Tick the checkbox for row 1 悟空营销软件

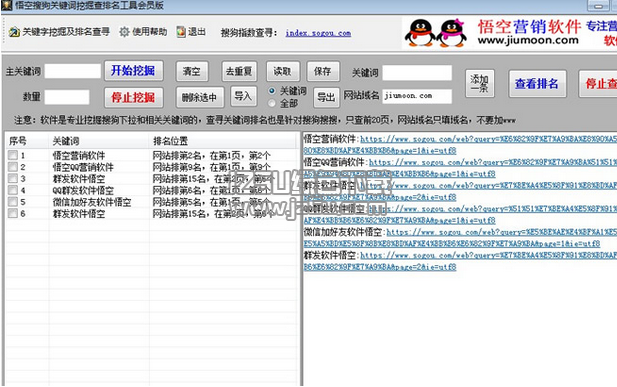click(x=13, y=155)
